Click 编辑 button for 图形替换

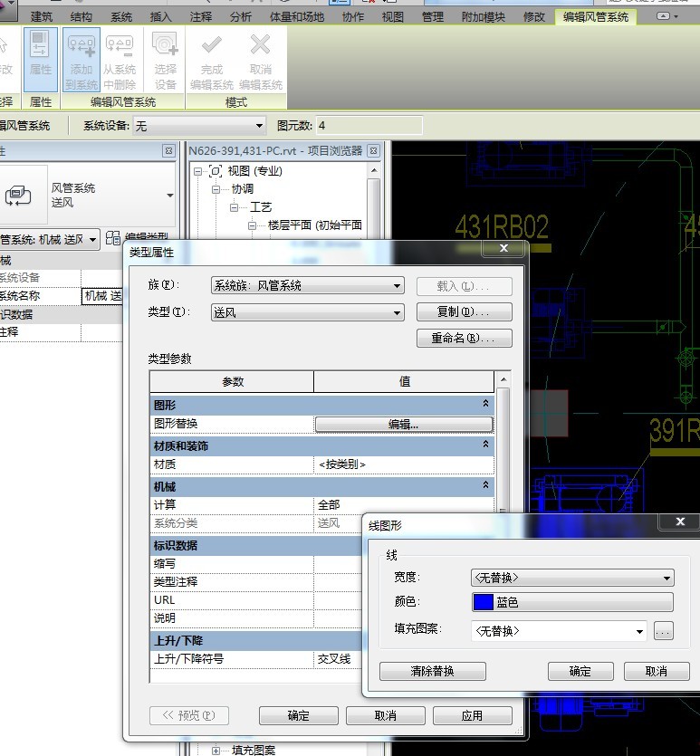coord(403,425)
